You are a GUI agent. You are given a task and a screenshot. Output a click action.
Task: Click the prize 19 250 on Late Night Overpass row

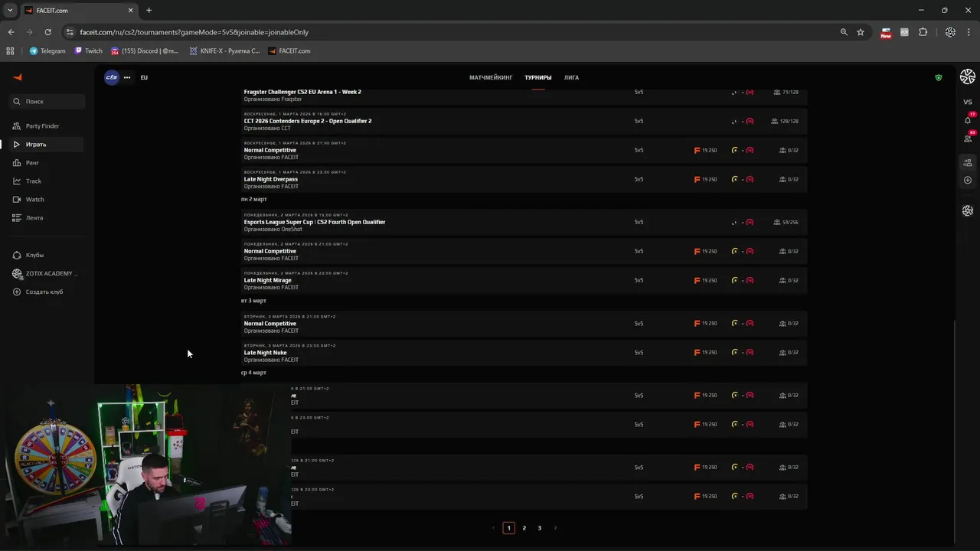point(705,179)
